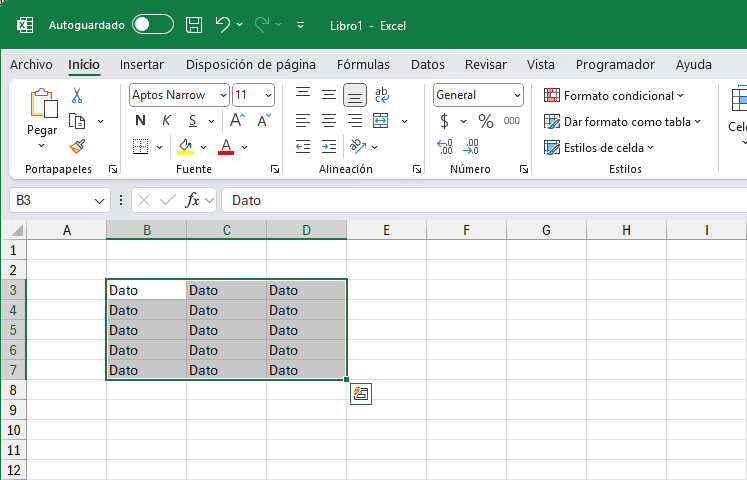Align text to top

[x=303, y=95]
